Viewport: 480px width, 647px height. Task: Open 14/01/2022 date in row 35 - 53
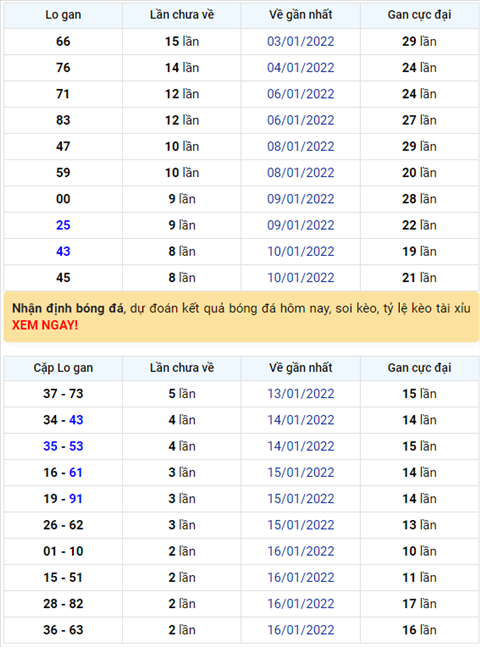click(x=300, y=446)
